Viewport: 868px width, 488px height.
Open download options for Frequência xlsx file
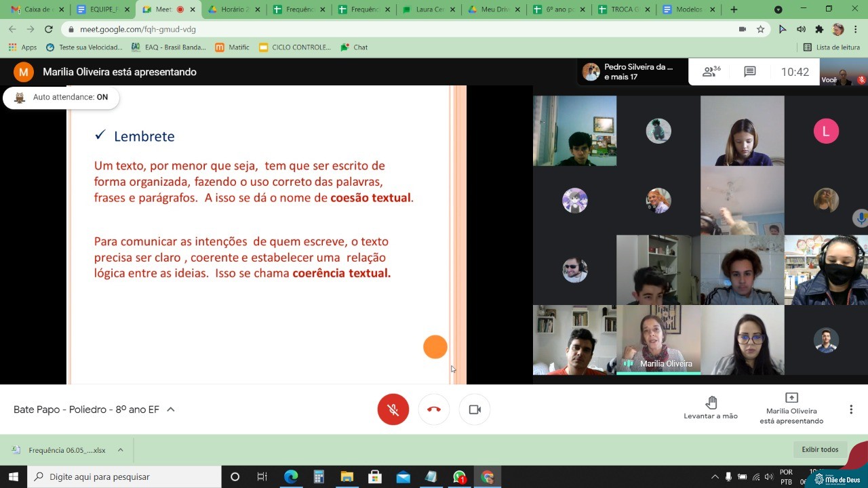tap(120, 450)
